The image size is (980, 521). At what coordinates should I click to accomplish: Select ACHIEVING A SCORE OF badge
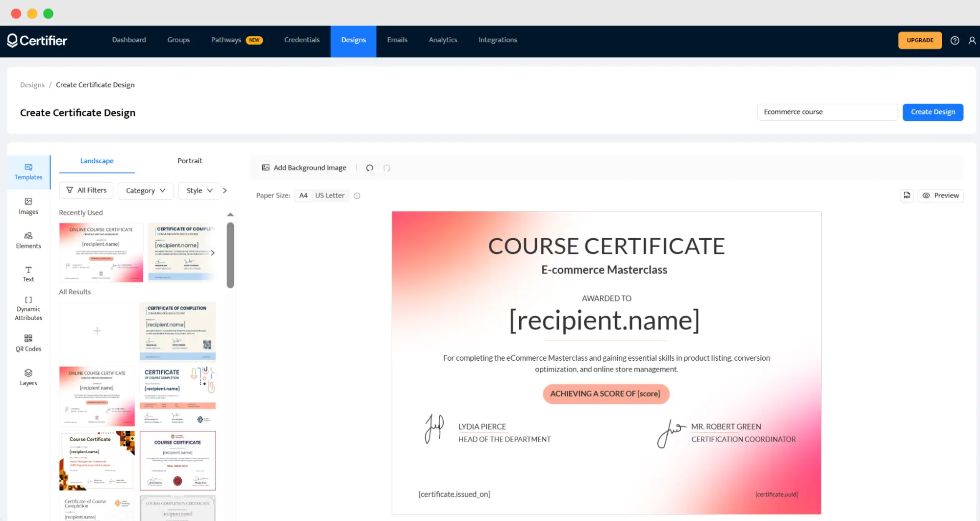[x=605, y=394]
